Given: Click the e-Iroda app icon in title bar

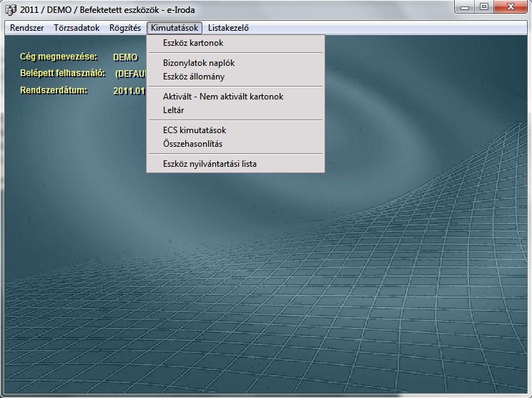Looking at the screenshot, I should point(11,9).
